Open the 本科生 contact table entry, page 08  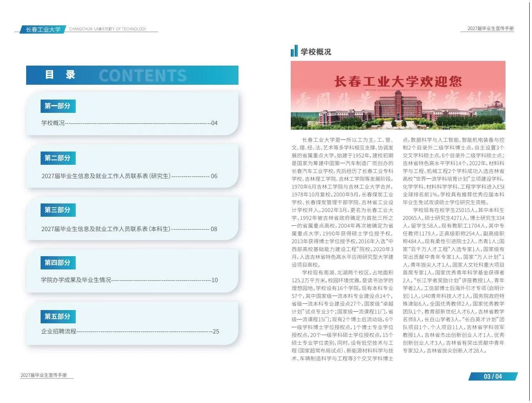click(129, 229)
